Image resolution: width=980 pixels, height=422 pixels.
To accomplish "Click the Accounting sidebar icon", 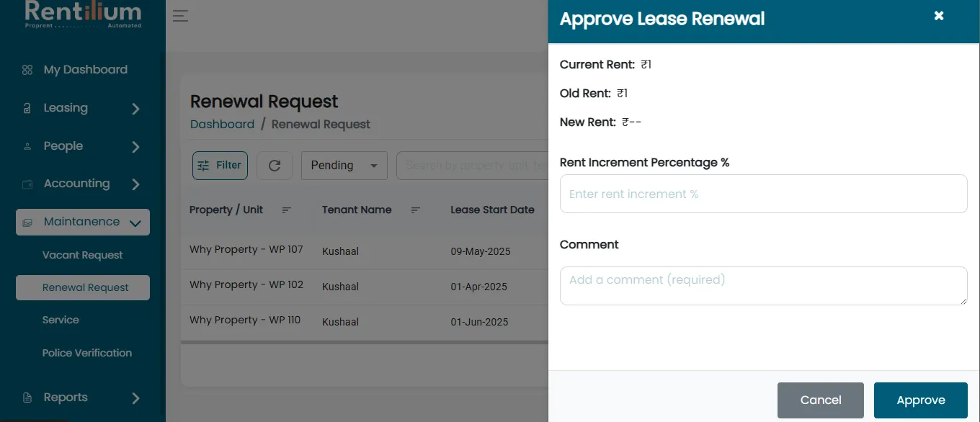I will (x=27, y=184).
